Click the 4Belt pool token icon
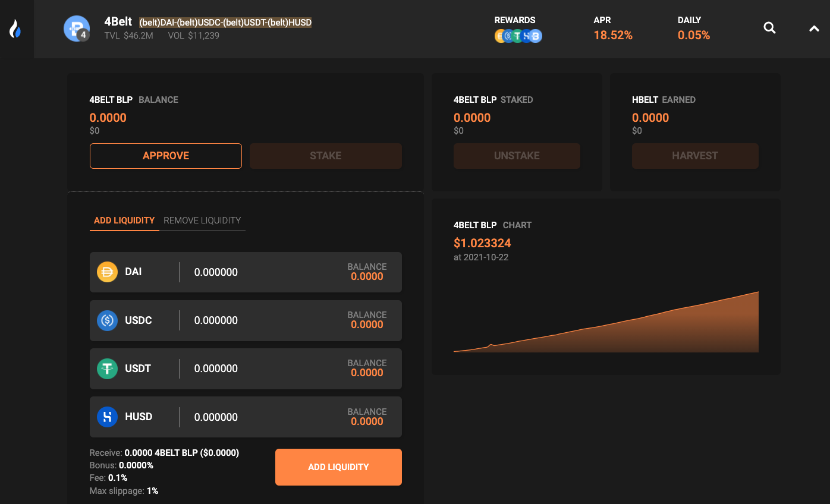The height and width of the screenshot is (504, 830). point(77,29)
